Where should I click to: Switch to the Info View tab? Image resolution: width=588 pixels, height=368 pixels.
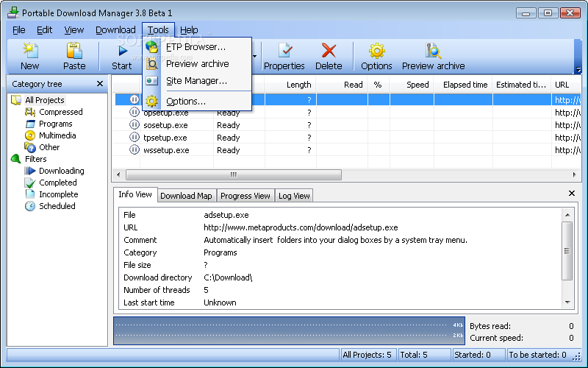[135, 194]
